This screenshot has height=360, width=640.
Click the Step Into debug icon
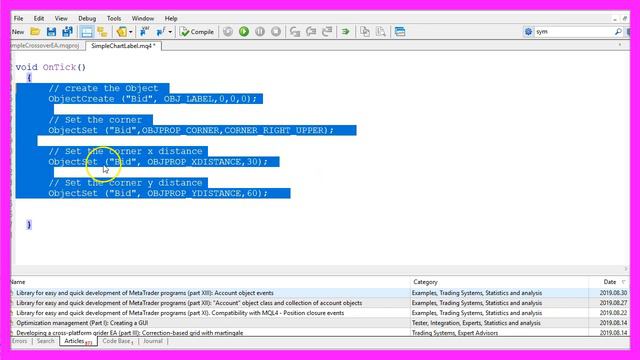pyautogui.click(x=295, y=31)
